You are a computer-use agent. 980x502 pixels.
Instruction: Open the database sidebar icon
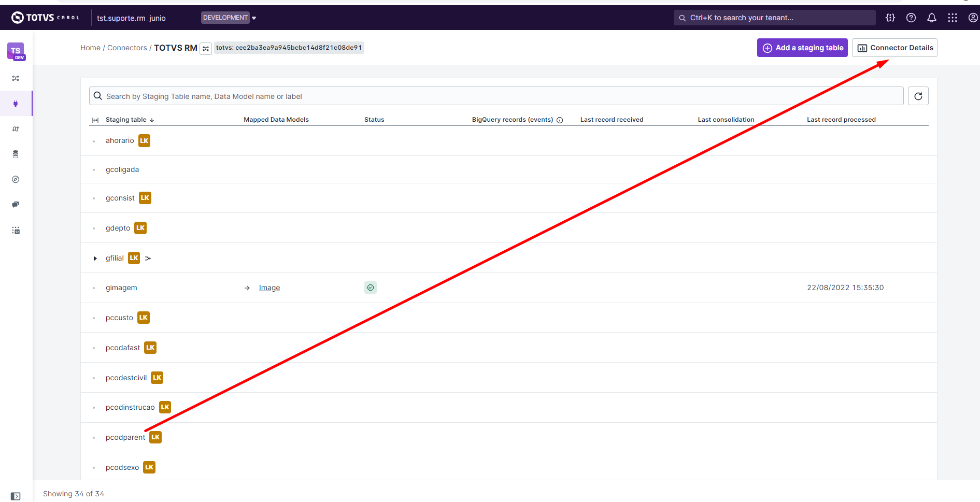16,154
